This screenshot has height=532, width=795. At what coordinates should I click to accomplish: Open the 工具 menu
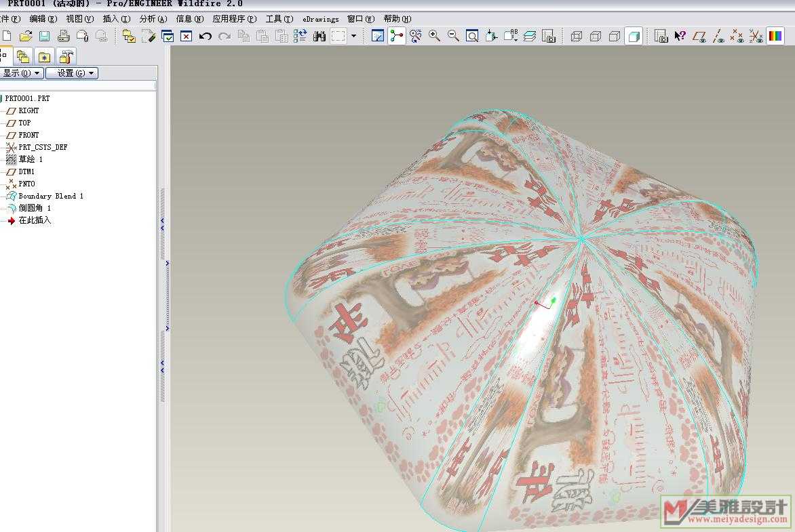tap(279, 19)
